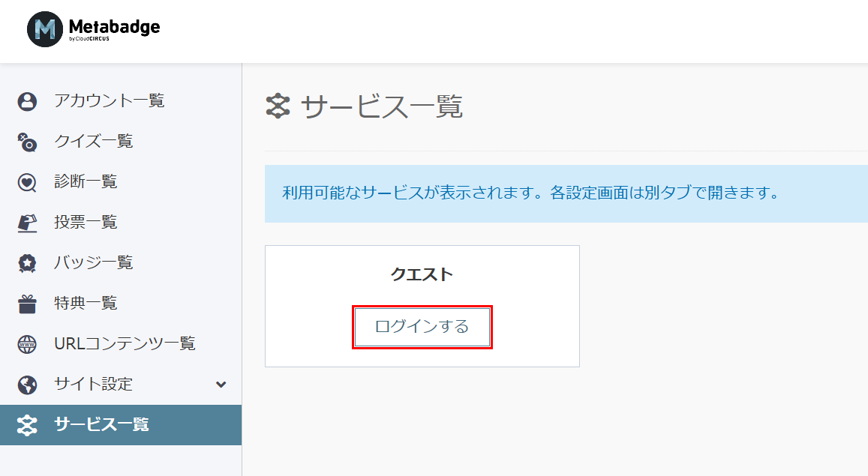Open URLコンテンツ一覧 from the sidebar
This screenshot has height=476, width=868.
click(x=122, y=343)
